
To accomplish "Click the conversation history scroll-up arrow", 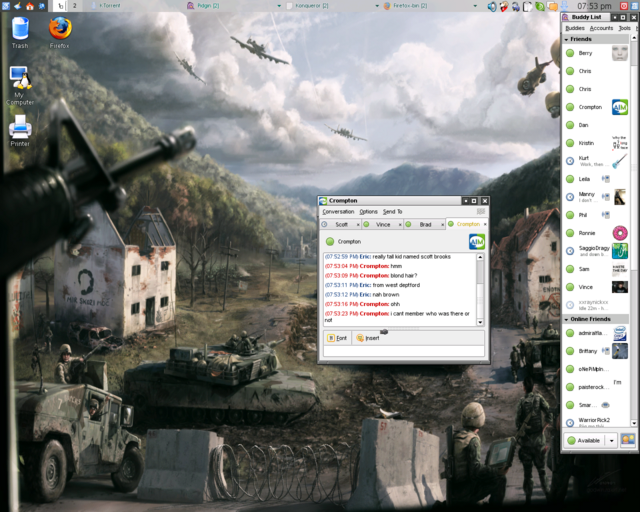I will tap(480, 257).
